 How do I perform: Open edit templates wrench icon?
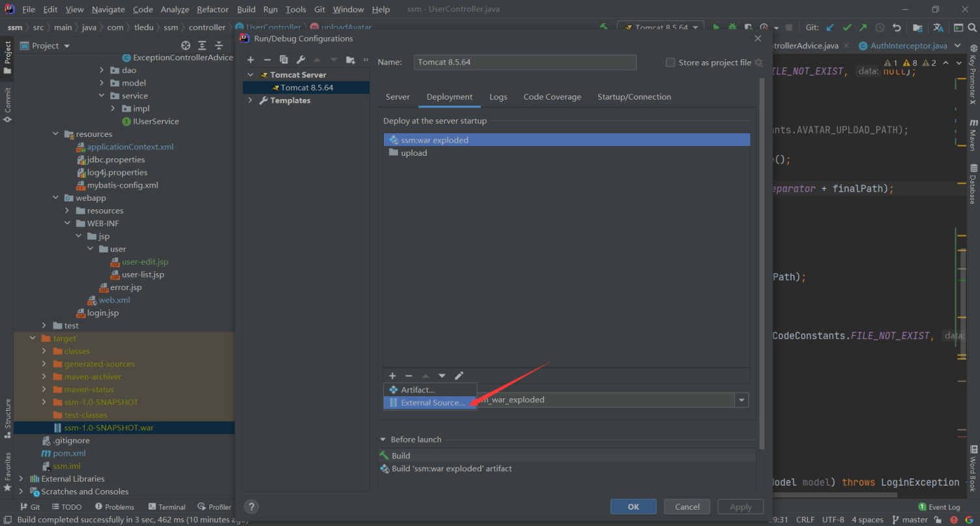pyautogui.click(x=300, y=60)
